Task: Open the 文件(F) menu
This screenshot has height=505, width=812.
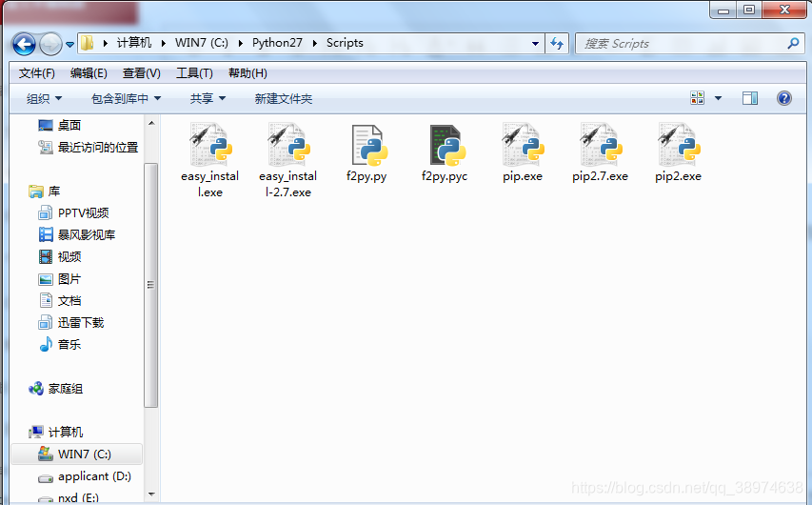Action: pos(37,73)
